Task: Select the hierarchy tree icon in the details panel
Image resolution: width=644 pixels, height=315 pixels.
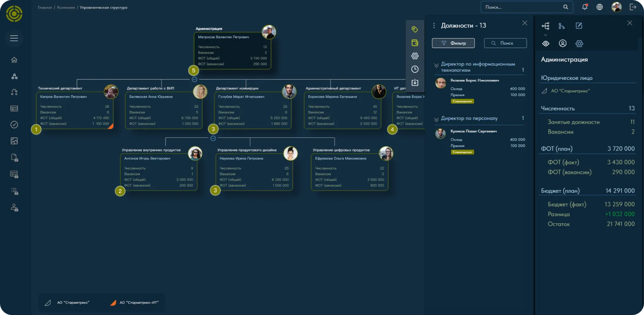Action: (545, 26)
